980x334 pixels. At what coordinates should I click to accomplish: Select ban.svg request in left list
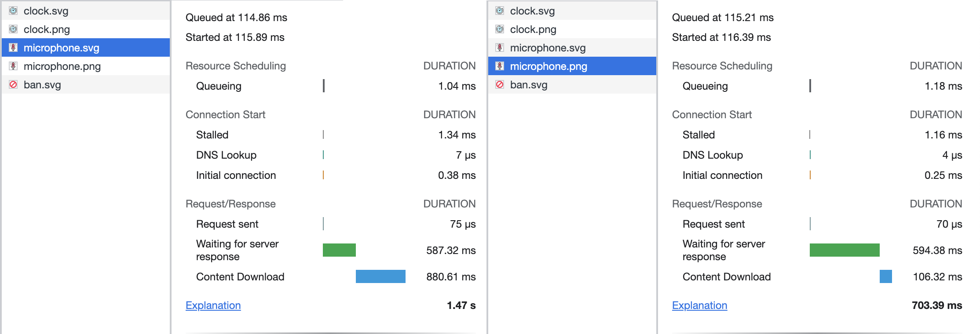point(86,84)
